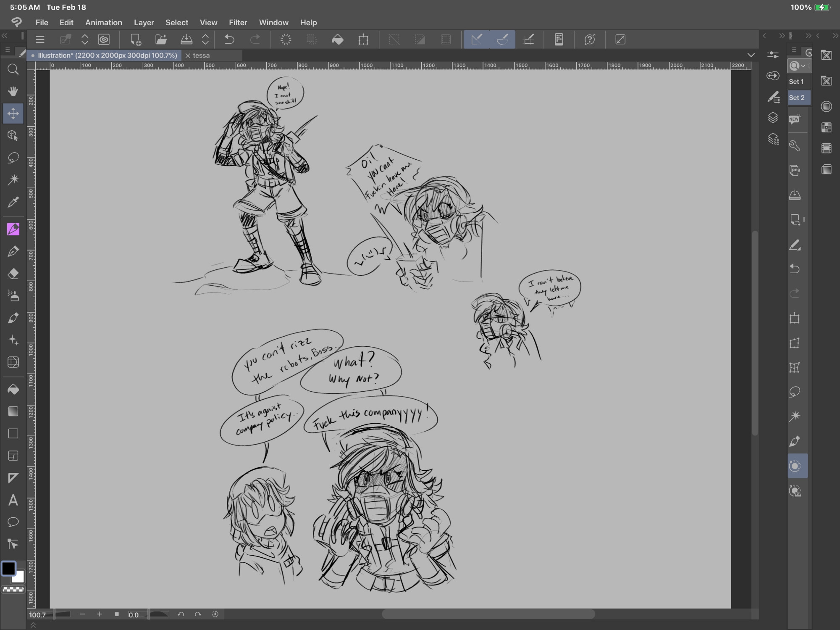Select the Frame border tool
The height and width of the screenshot is (630, 840).
tap(13, 456)
